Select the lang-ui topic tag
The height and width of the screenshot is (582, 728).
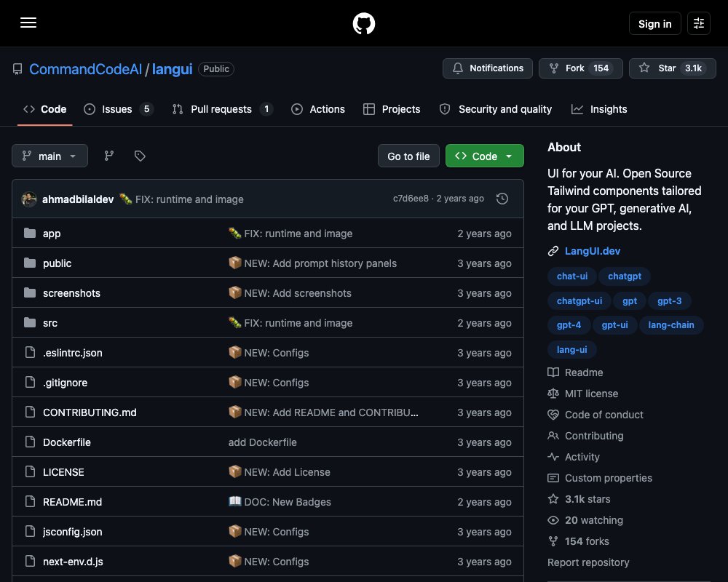coord(572,349)
